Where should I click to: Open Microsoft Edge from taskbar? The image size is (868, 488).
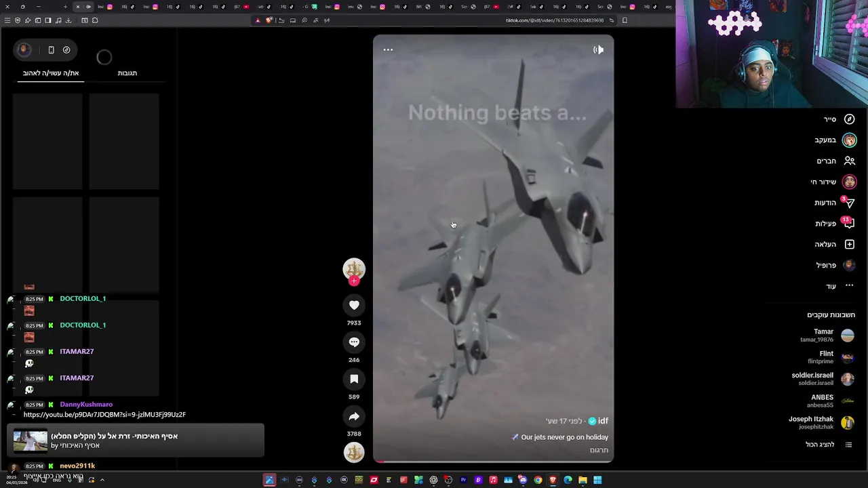(568, 480)
